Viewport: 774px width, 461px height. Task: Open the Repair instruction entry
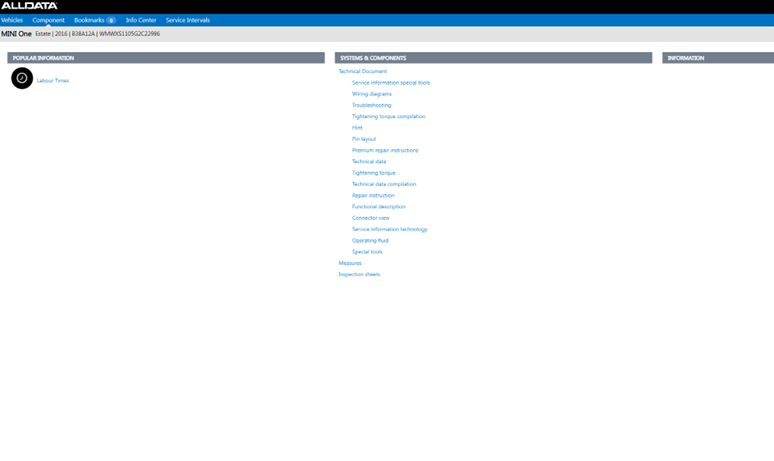click(373, 195)
